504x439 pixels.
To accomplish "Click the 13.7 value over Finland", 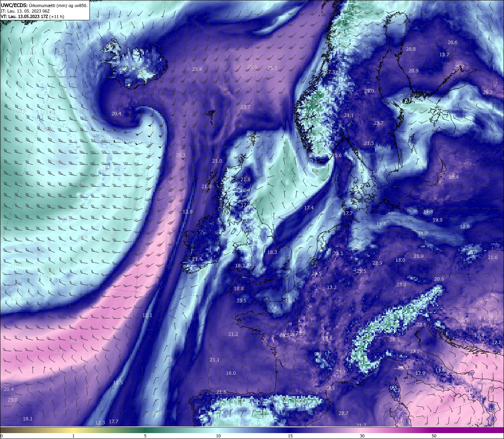I will (x=444, y=55).
